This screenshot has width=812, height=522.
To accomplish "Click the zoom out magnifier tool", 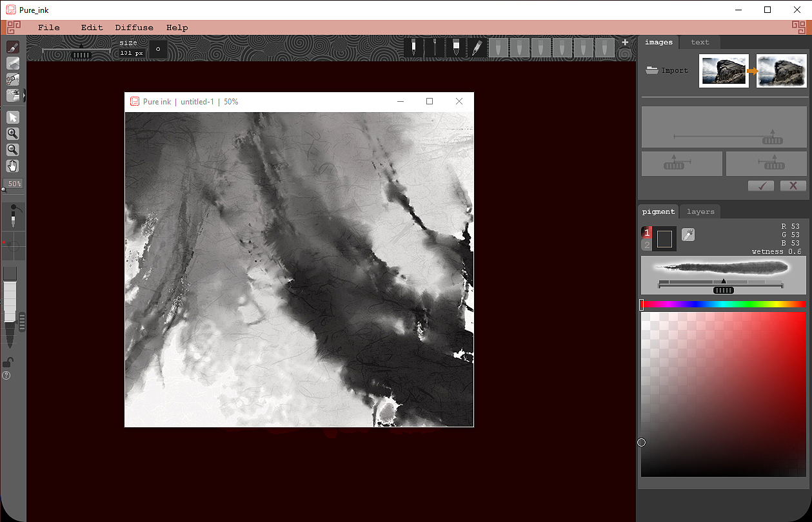I will coord(12,150).
